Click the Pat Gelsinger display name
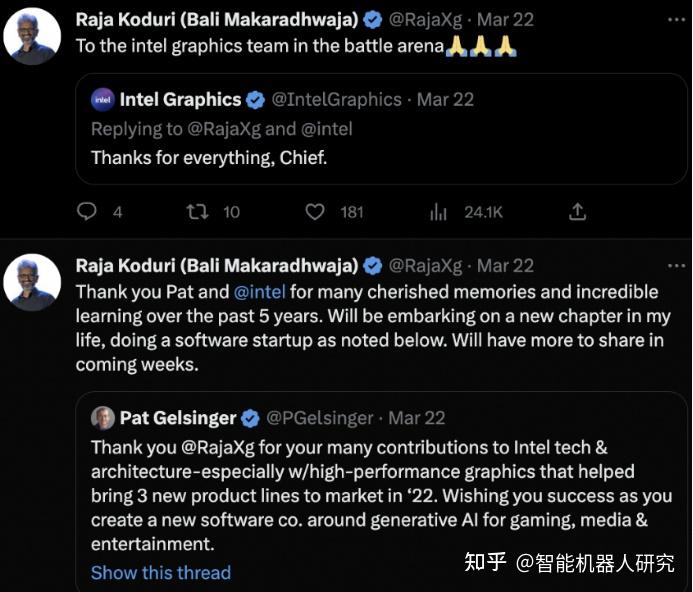The height and width of the screenshot is (592, 693). click(178, 417)
